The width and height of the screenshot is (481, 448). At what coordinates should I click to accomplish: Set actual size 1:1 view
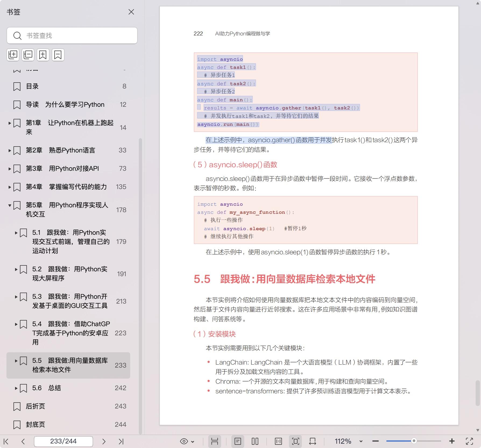[278, 441]
